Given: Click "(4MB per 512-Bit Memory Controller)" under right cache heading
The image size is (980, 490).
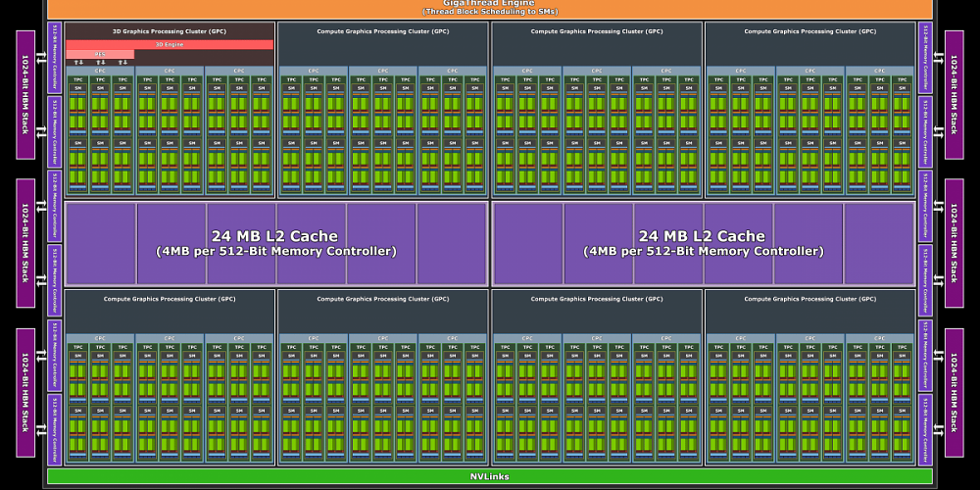Looking at the screenshot, I should 703,251.
